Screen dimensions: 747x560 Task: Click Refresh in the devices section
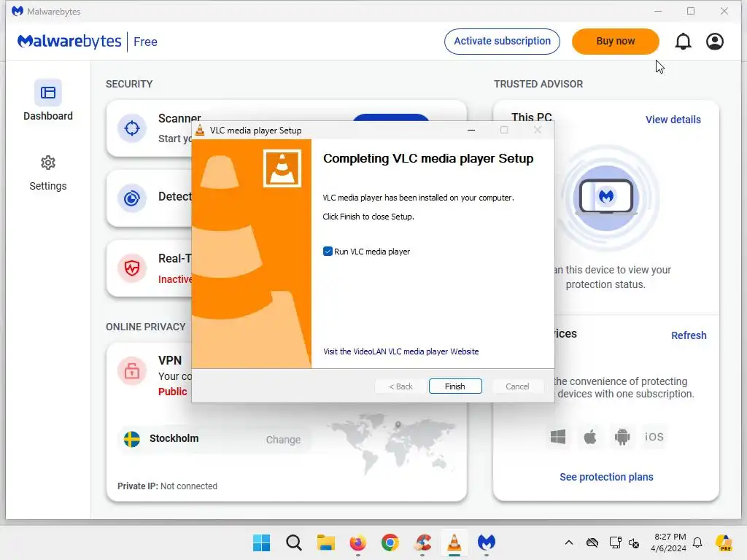click(x=689, y=335)
